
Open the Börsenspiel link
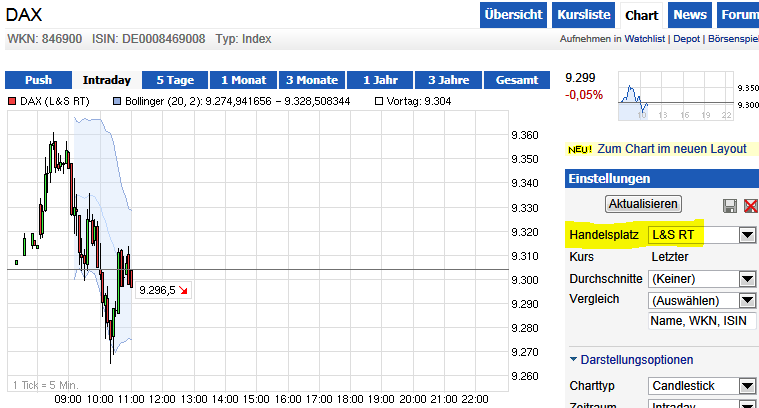coord(733,39)
